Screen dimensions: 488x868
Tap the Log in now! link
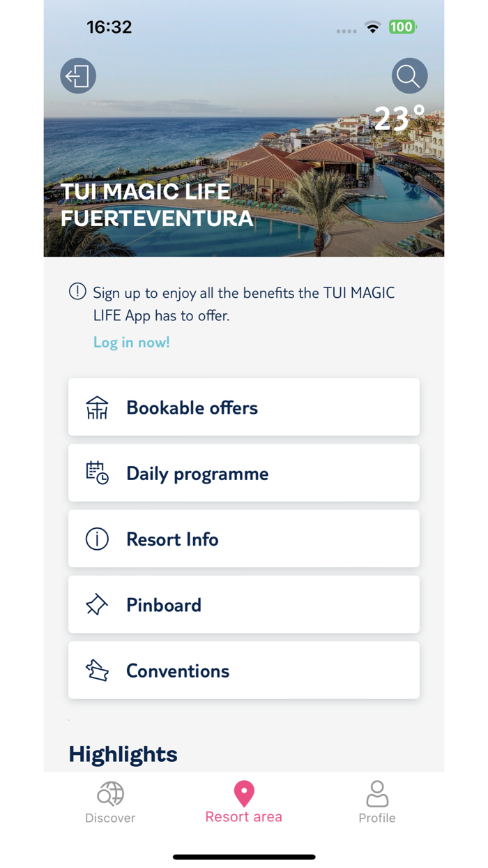[x=131, y=342]
